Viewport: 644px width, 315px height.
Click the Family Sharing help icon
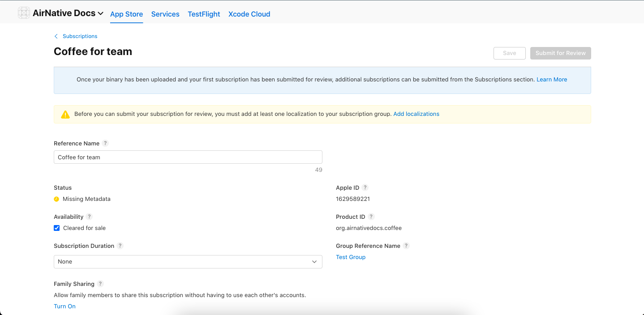pos(100,284)
